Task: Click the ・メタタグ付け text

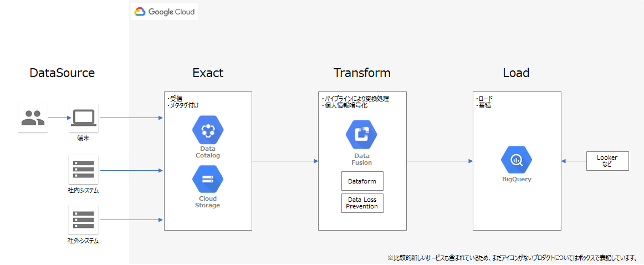Action: point(183,105)
